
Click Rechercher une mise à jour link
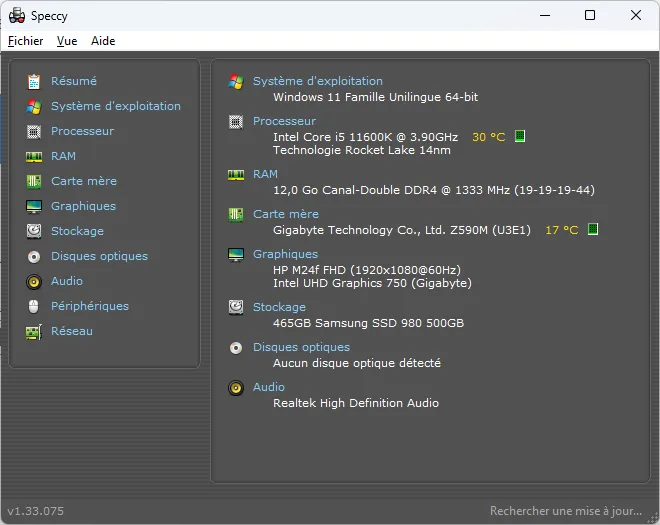click(x=566, y=511)
